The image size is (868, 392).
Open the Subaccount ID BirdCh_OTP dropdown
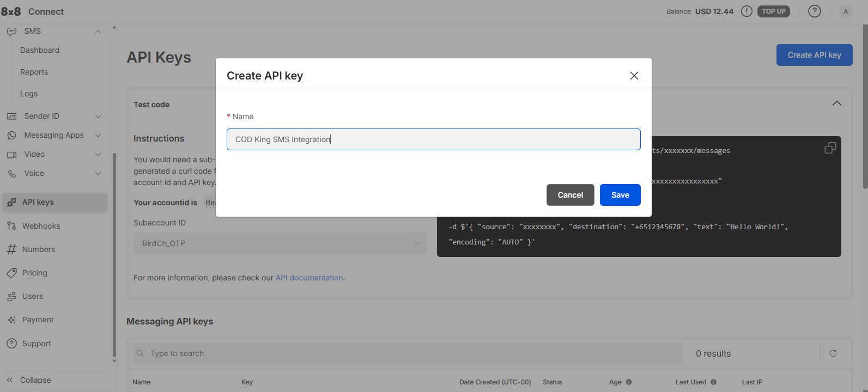(x=280, y=243)
